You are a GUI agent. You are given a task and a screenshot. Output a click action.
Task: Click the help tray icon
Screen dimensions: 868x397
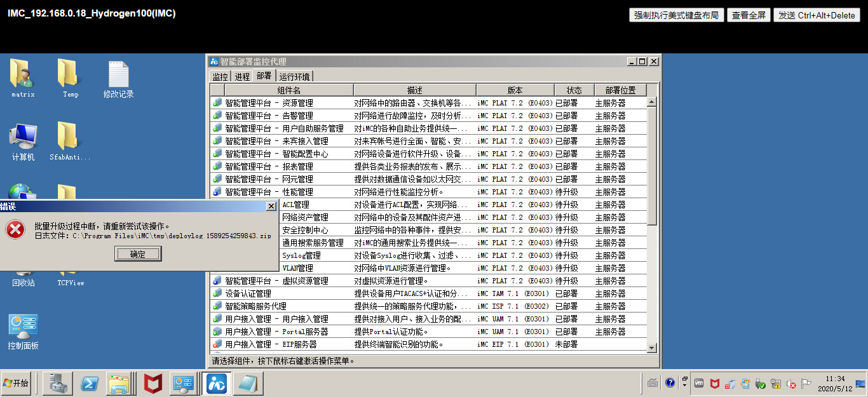pyautogui.click(x=670, y=383)
